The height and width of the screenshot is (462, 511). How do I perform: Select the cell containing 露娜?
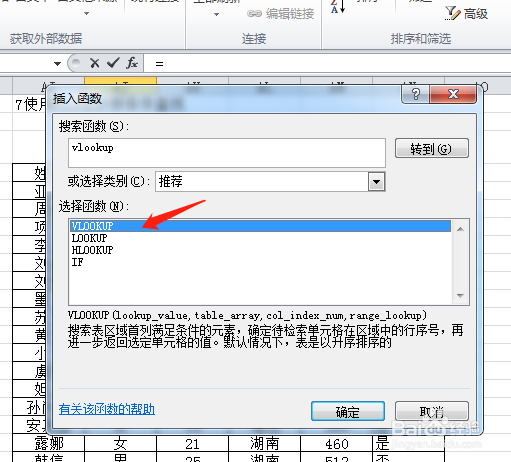coord(49,443)
